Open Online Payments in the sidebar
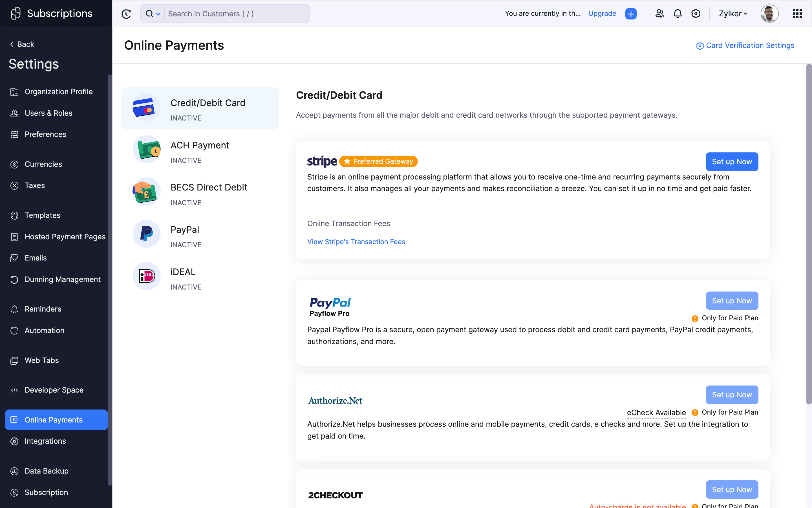Viewport: 812px width, 508px height. [56, 420]
